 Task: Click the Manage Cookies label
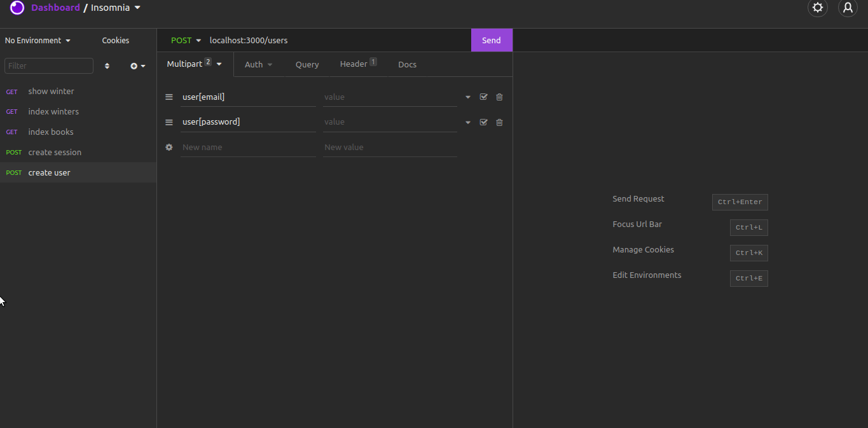click(x=644, y=250)
